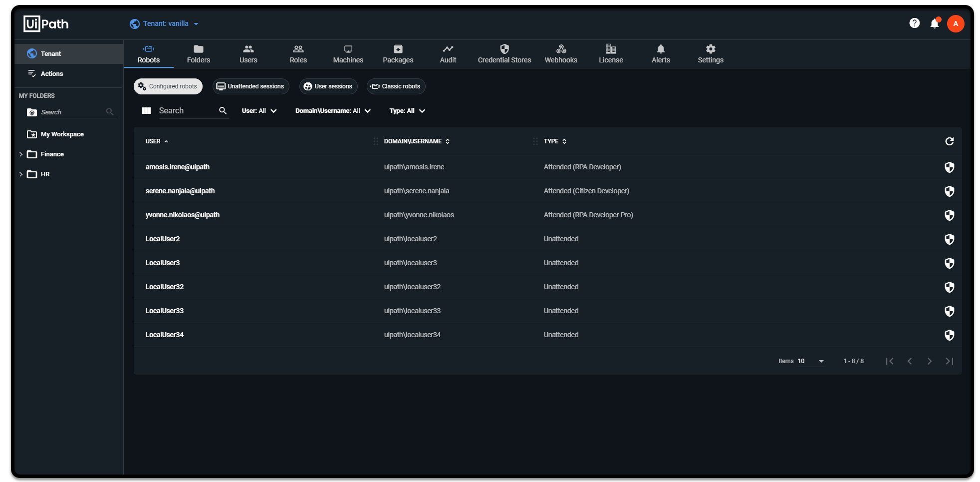The width and height of the screenshot is (980, 482).
Task: Click the shield icon on LocalUser2 row
Action: [x=949, y=239]
